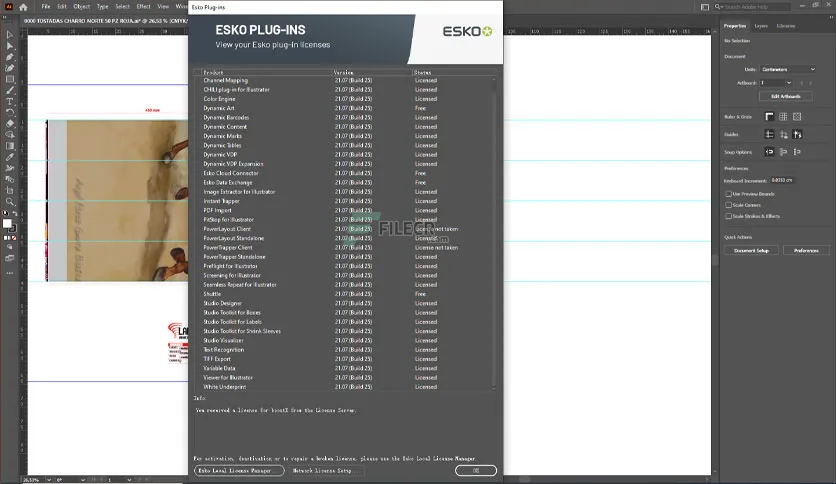This screenshot has width=836, height=484.
Task: Toggle Show Guides icon
Action: (x=769, y=134)
